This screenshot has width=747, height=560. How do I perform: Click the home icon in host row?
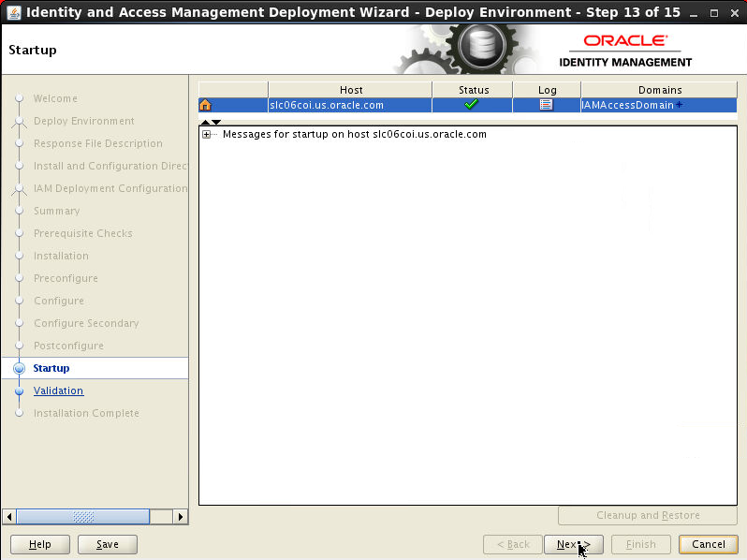tap(205, 105)
